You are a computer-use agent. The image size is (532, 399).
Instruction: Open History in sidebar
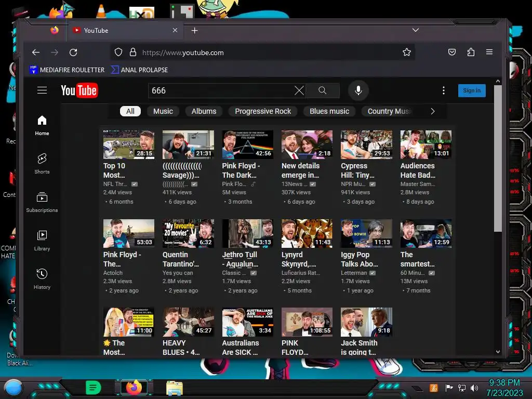point(42,279)
